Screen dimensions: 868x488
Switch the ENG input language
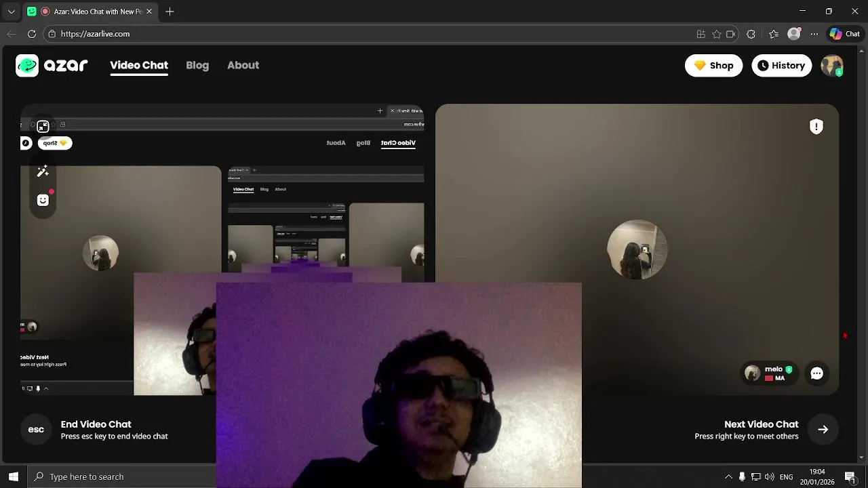tap(787, 477)
